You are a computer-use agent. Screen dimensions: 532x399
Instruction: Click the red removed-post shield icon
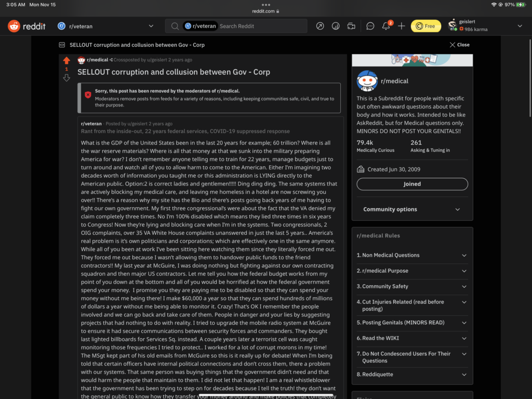coord(88,95)
